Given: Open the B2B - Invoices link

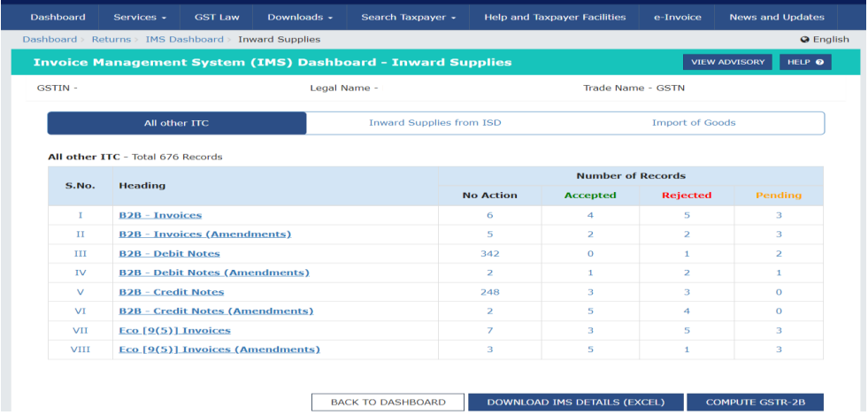Looking at the screenshot, I should pyautogui.click(x=160, y=215).
